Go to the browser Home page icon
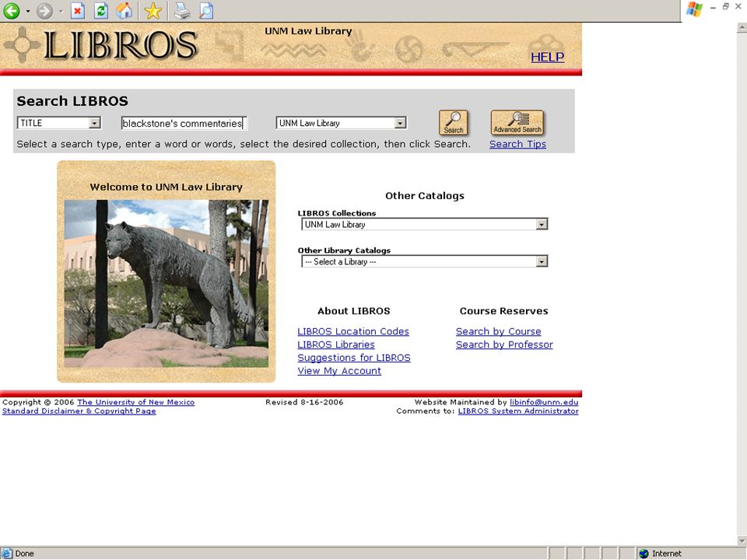The width and height of the screenshot is (747, 560). coord(124,10)
